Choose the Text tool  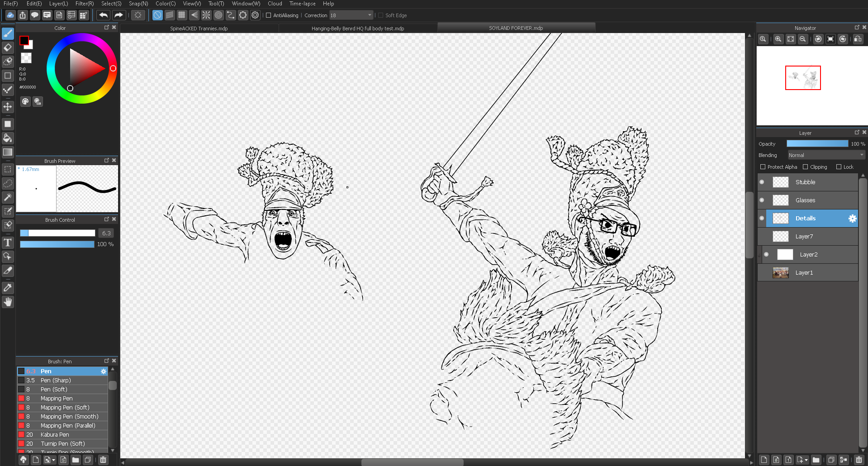pyautogui.click(x=8, y=243)
